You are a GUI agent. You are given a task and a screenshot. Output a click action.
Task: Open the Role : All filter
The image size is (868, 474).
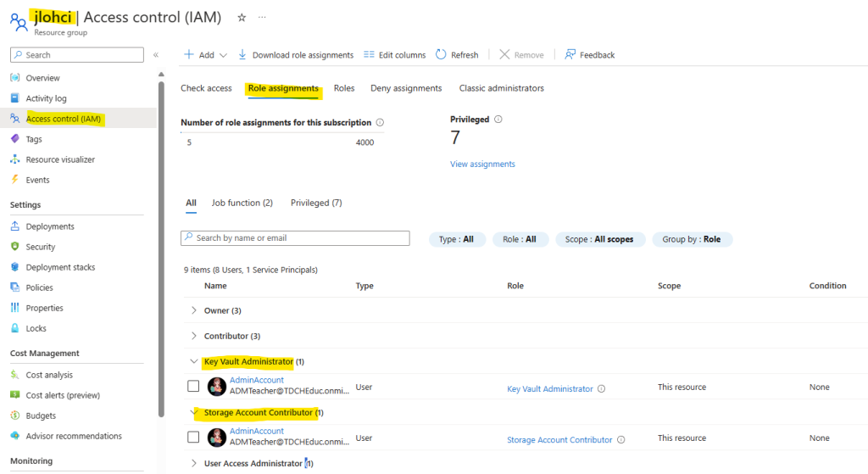pyautogui.click(x=520, y=239)
